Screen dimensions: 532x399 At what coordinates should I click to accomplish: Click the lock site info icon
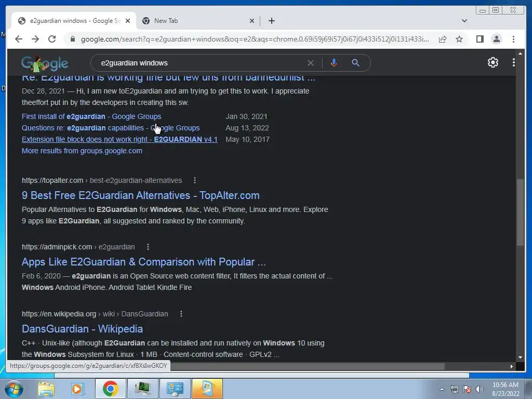[73, 39]
